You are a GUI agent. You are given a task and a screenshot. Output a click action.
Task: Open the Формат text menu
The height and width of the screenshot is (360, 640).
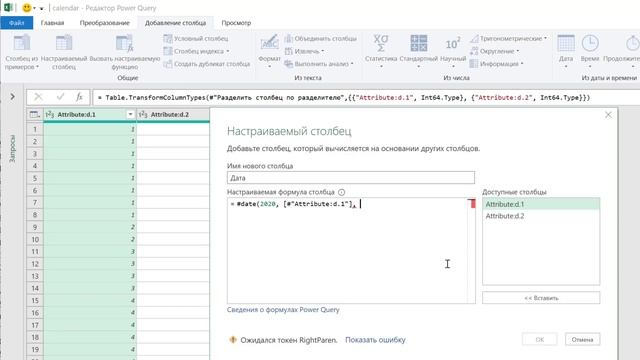click(x=269, y=51)
